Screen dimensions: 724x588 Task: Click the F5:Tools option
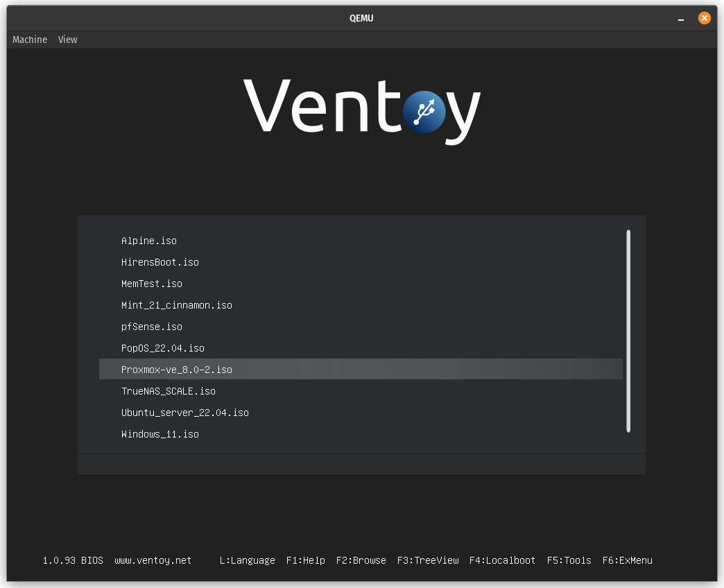pos(569,560)
